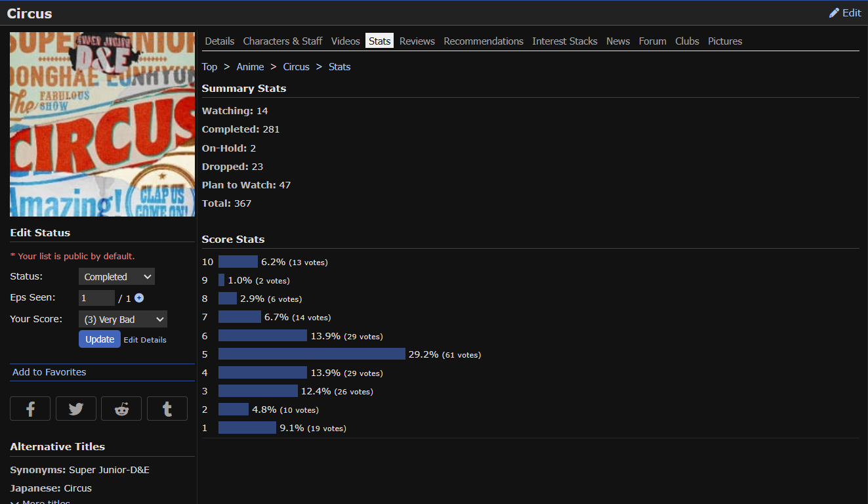
Task: Click the 'Dropped: 23' stat
Action: click(x=232, y=167)
